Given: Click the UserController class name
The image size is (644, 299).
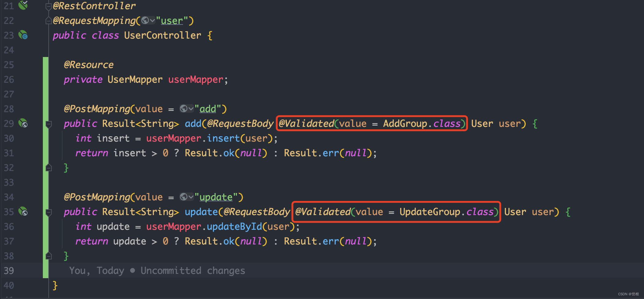Looking at the screenshot, I should coord(163,36).
